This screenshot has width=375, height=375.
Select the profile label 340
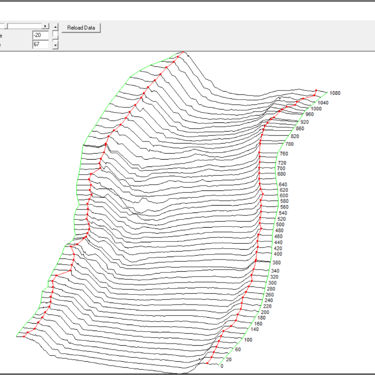point(275,271)
